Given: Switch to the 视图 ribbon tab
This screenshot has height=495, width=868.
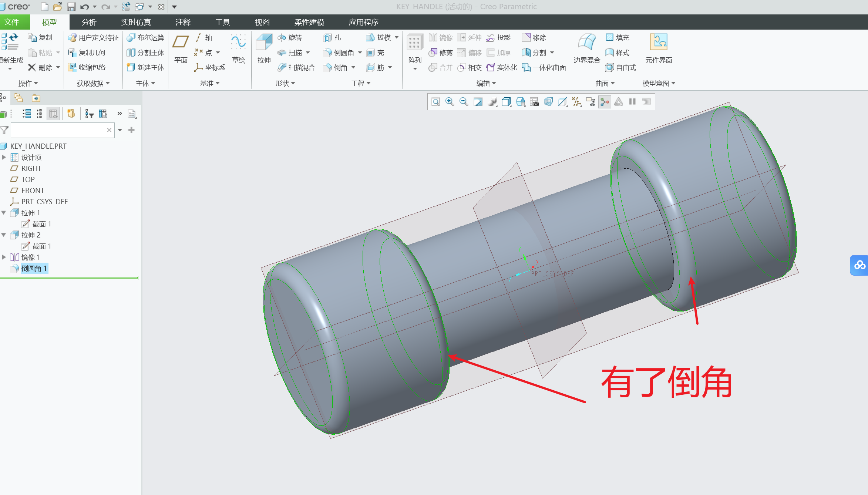Looking at the screenshot, I should coord(262,22).
